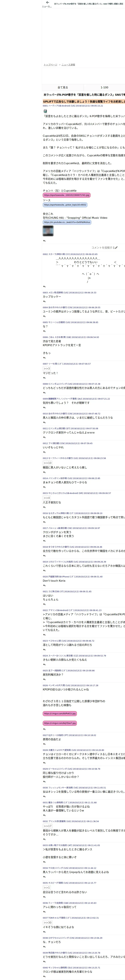This screenshot has width=125, height=980.
Task: Click post header 0033 お買い物クマ(大阪府)
Action: coord(71,845)
